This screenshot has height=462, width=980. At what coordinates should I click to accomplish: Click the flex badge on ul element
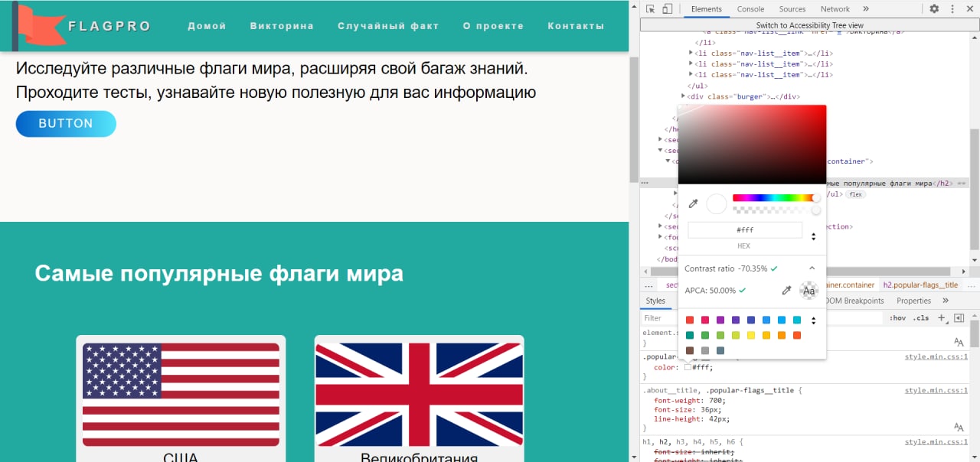(x=855, y=194)
